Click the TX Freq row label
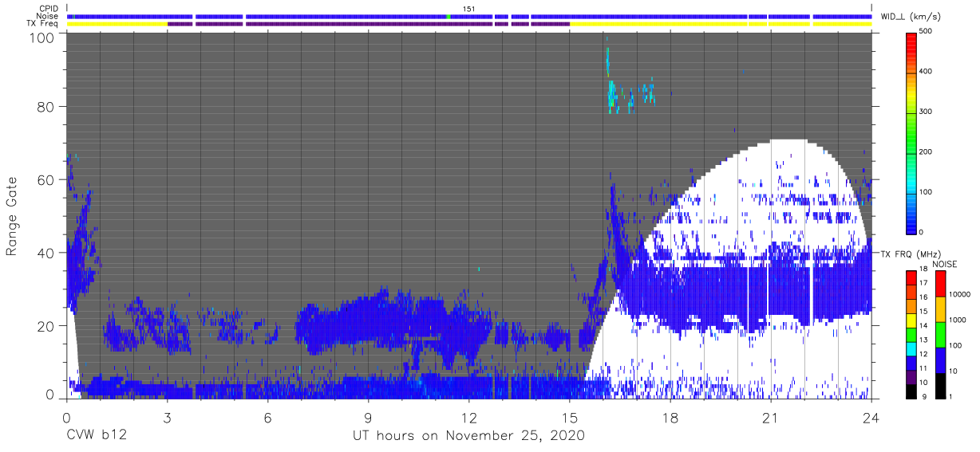This screenshot has height=452, width=980. click(x=42, y=24)
